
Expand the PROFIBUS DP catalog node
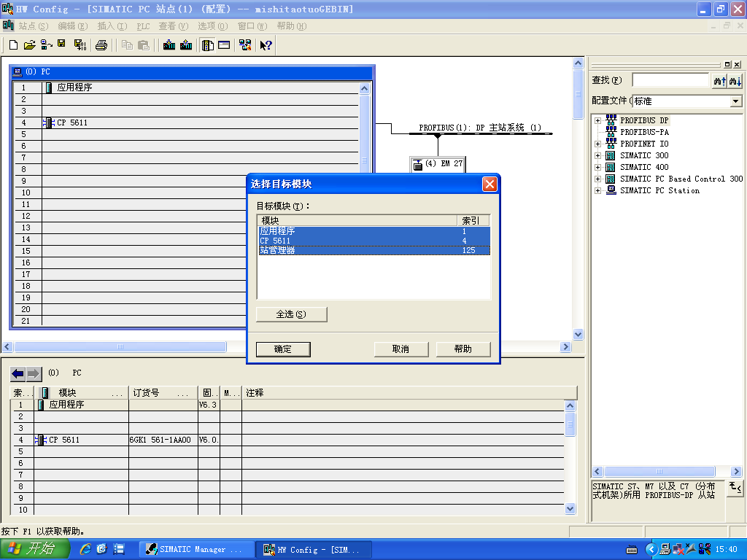click(598, 120)
